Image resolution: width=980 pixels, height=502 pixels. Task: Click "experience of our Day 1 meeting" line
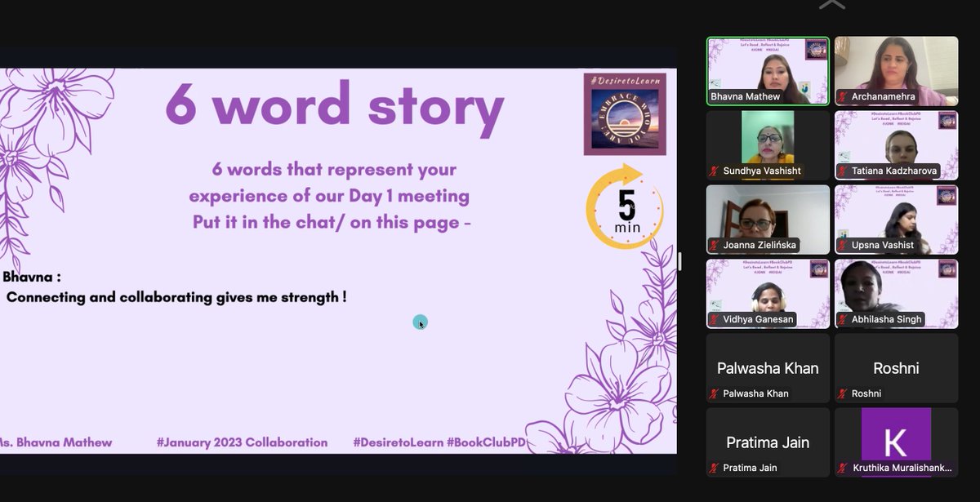[x=329, y=196]
